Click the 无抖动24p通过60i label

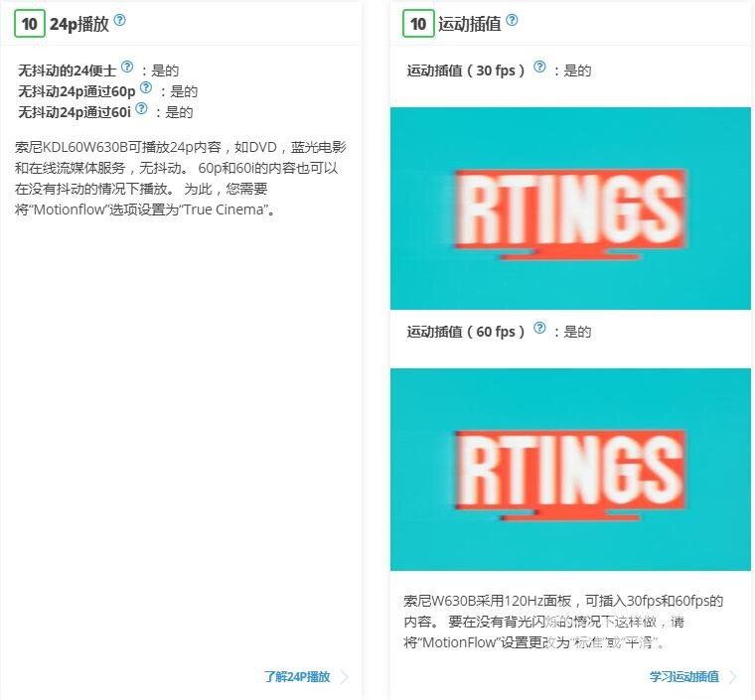pyautogui.click(x=75, y=112)
